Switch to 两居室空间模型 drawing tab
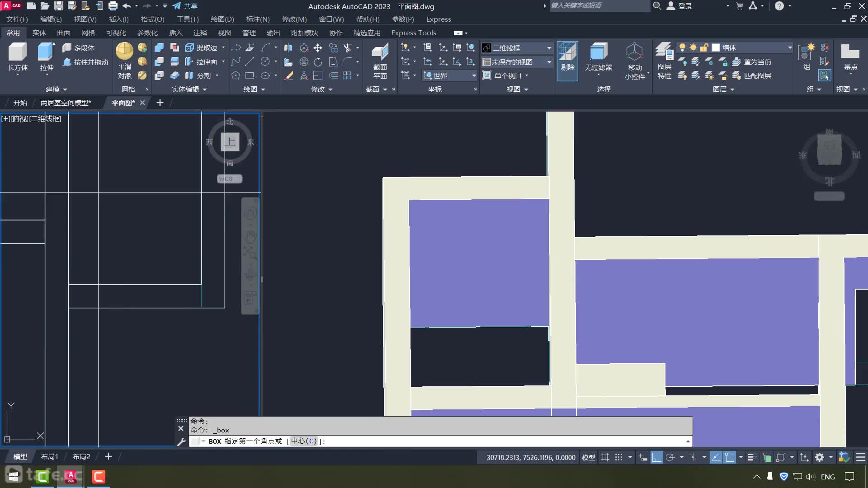This screenshot has height=488, width=868. tap(66, 103)
